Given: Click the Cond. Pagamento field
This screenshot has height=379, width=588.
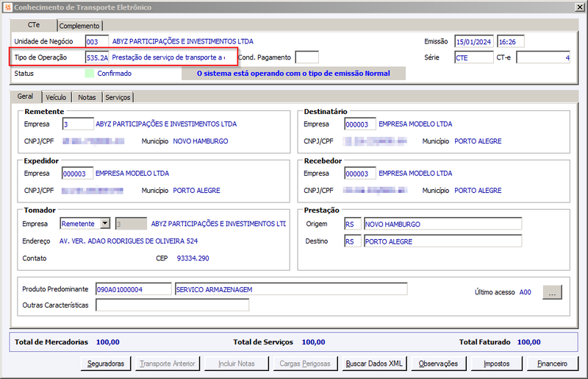Looking at the screenshot, I should click(306, 57).
